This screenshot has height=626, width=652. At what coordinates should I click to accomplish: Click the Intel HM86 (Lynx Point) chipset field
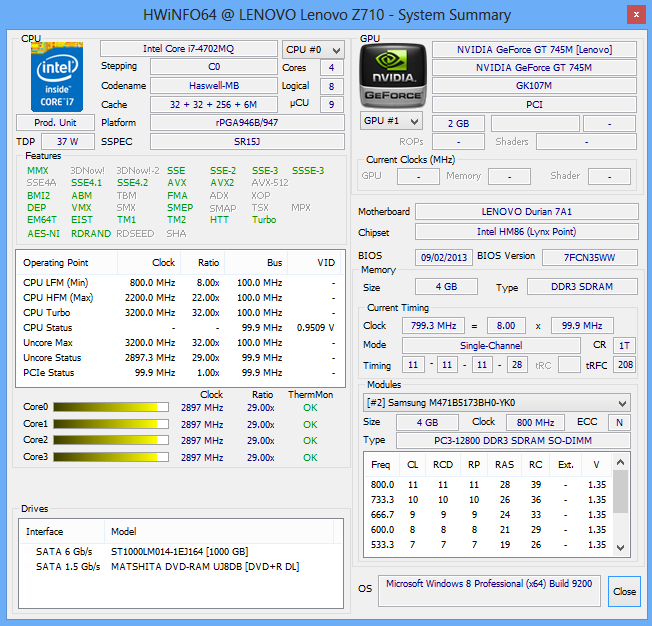tap(527, 232)
